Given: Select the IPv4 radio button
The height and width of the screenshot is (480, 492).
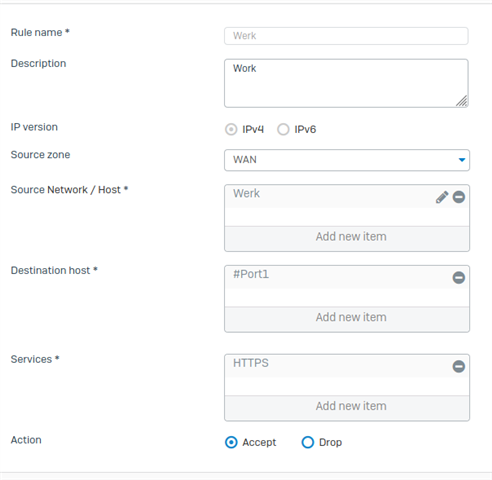Looking at the screenshot, I should pyautogui.click(x=231, y=129).
